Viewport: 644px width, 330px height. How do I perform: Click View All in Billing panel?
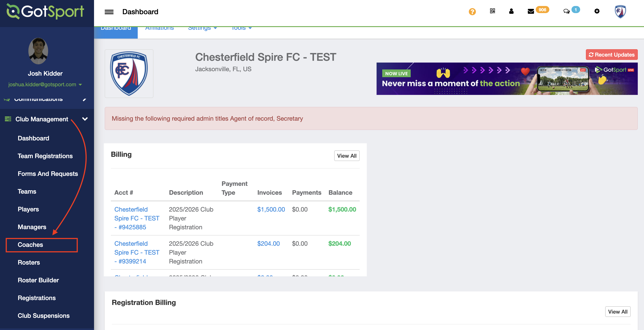(346, 156)
